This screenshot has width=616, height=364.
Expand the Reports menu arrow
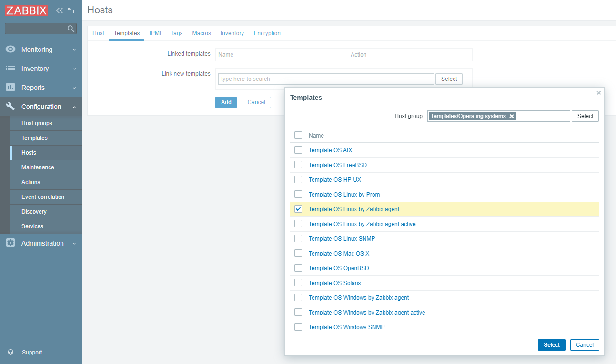click(x=74, y=88)
